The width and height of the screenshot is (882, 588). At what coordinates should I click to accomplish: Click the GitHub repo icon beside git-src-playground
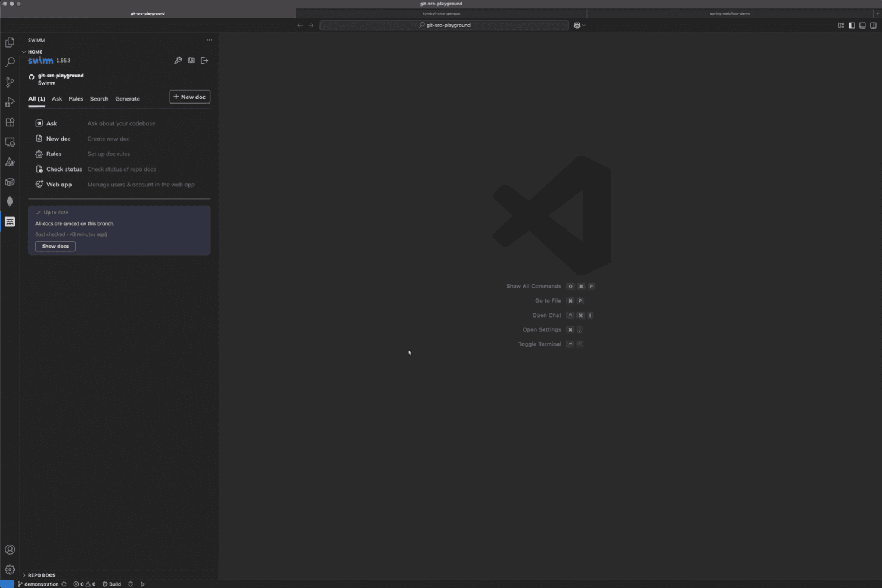tap(32, 77)
